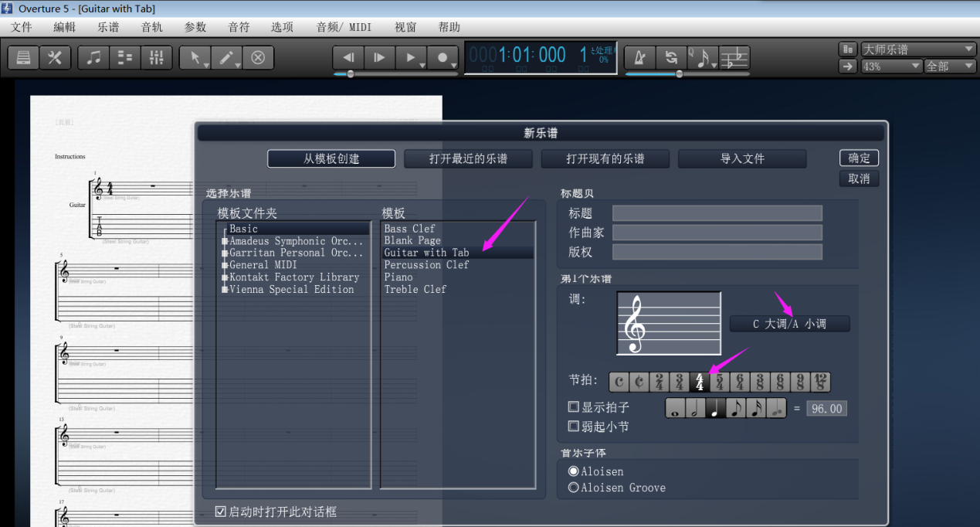The height and width of the screenshot is (527, 980).
Task: Open the 视窗 menu
Action: click(x=405, y=26)
